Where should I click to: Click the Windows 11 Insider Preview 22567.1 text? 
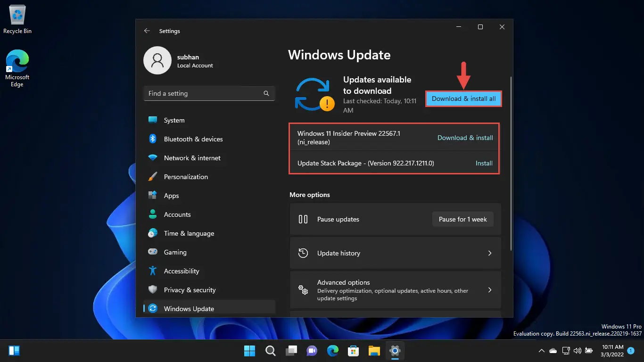pos(349,137)
